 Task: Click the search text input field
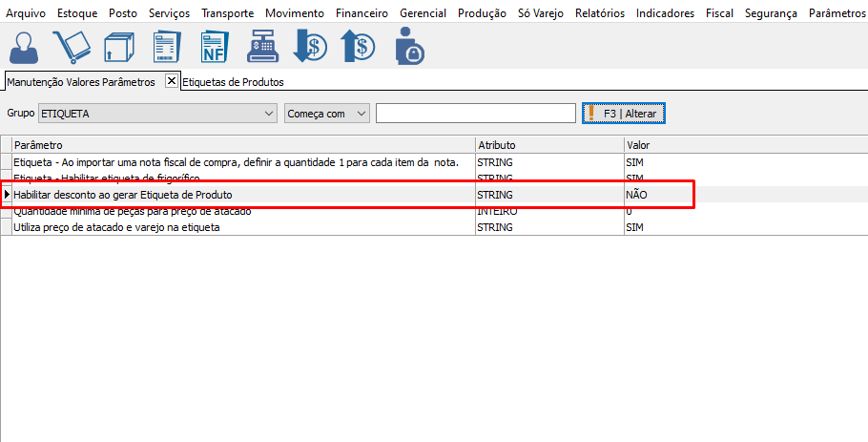(475, 114)
